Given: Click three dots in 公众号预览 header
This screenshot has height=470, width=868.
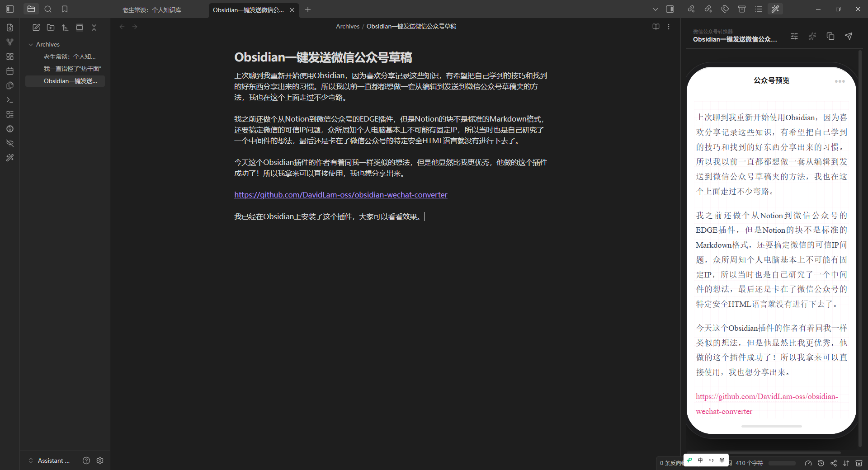Looking at the screenshot, I should pos(840,81).
